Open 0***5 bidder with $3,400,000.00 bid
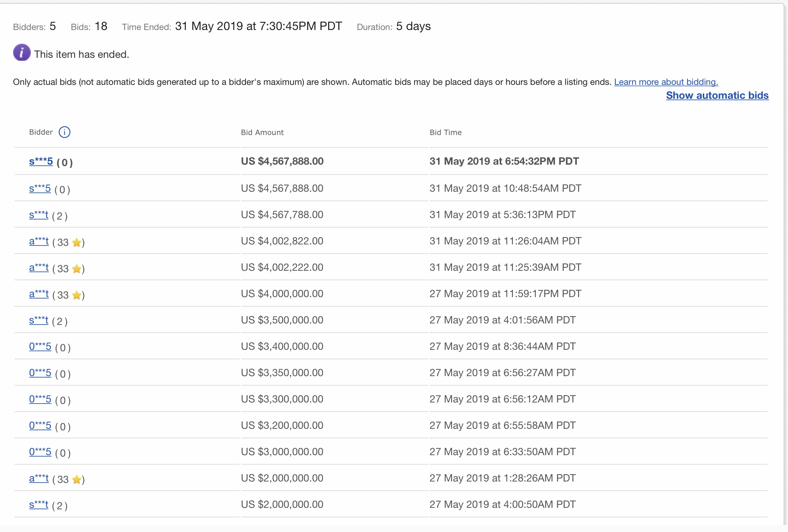 pyautogui.click(x=40, y=346)
